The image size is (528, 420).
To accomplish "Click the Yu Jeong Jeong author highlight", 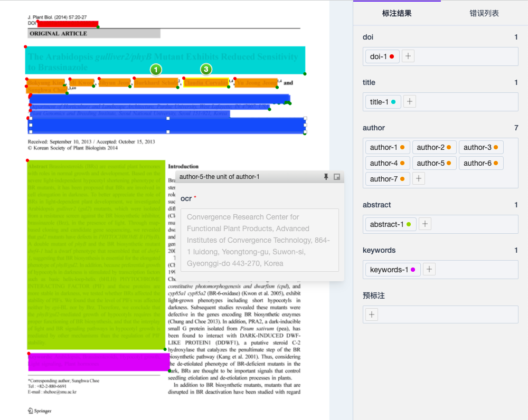I will 256,83.
